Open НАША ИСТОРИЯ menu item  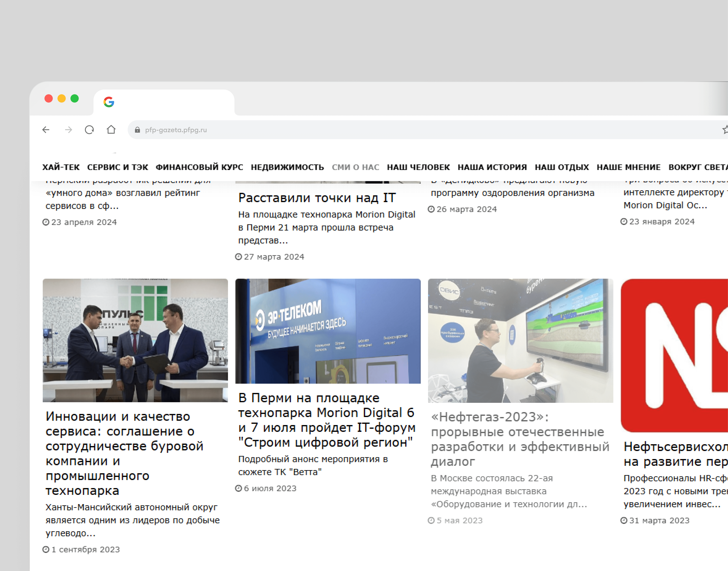[492, 167]
